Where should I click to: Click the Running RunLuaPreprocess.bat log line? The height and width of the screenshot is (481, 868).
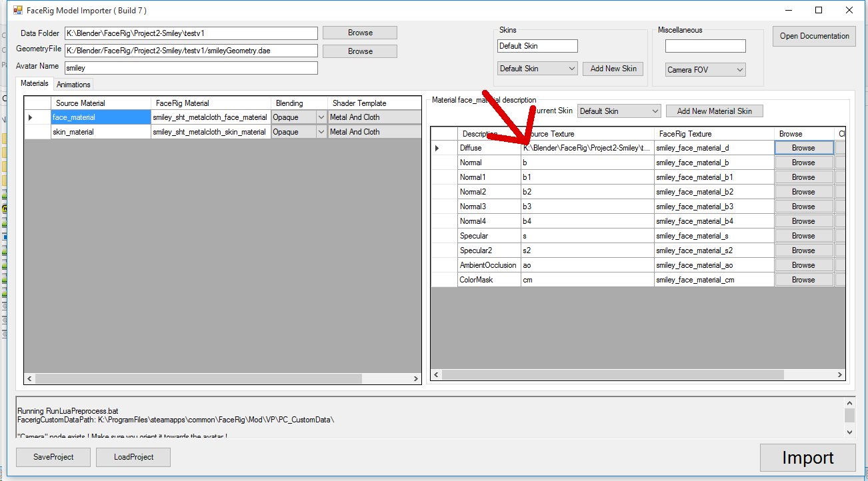point(68,411)
